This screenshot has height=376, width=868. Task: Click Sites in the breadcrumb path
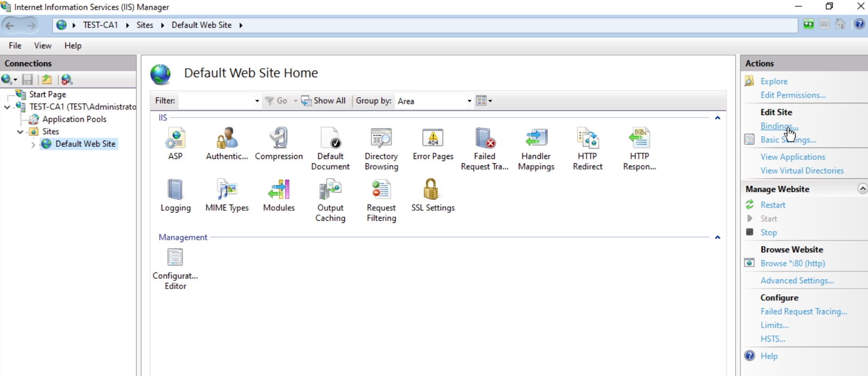pos(145,25)
